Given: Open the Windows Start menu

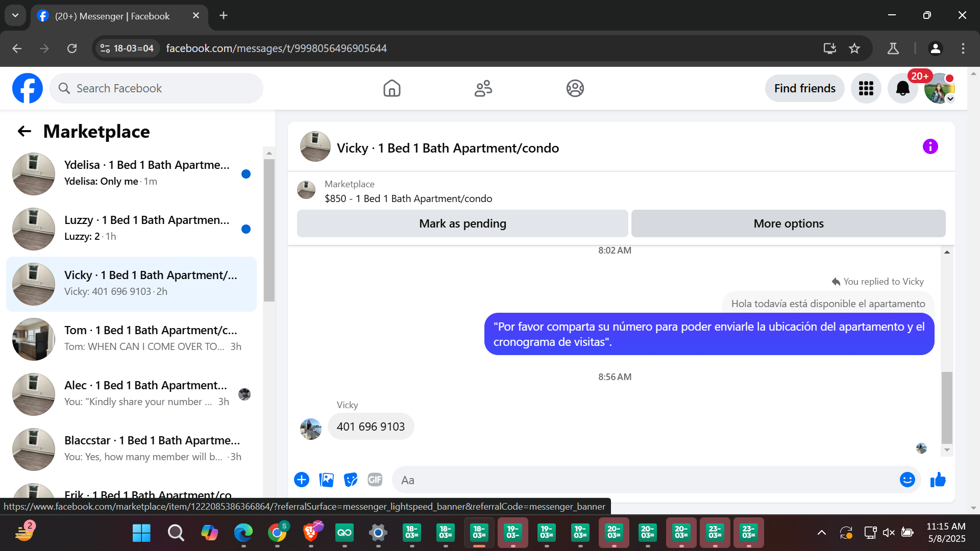Looking at the screenshot, I should [x=141, y=533].
